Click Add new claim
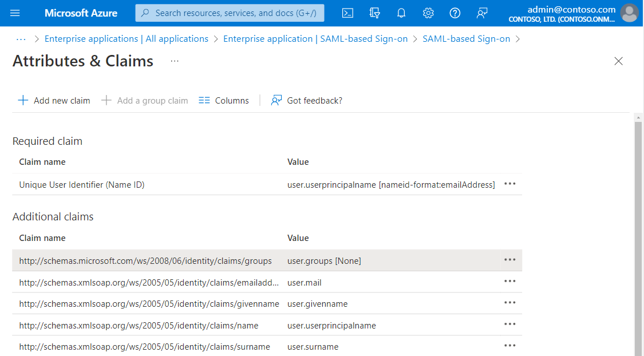Screen dimensions: 644x356 (54, 100)
